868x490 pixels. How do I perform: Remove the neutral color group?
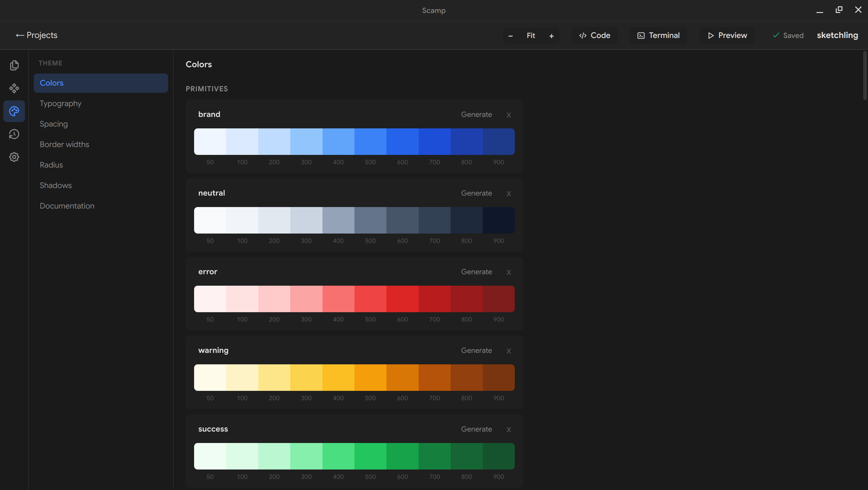[x=508, y=193]
